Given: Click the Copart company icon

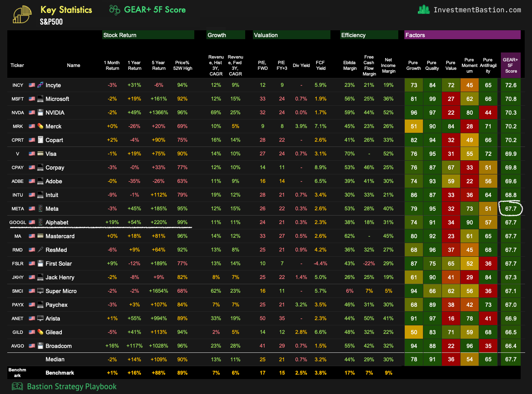Looking at the screenshot, I should 40,140.
